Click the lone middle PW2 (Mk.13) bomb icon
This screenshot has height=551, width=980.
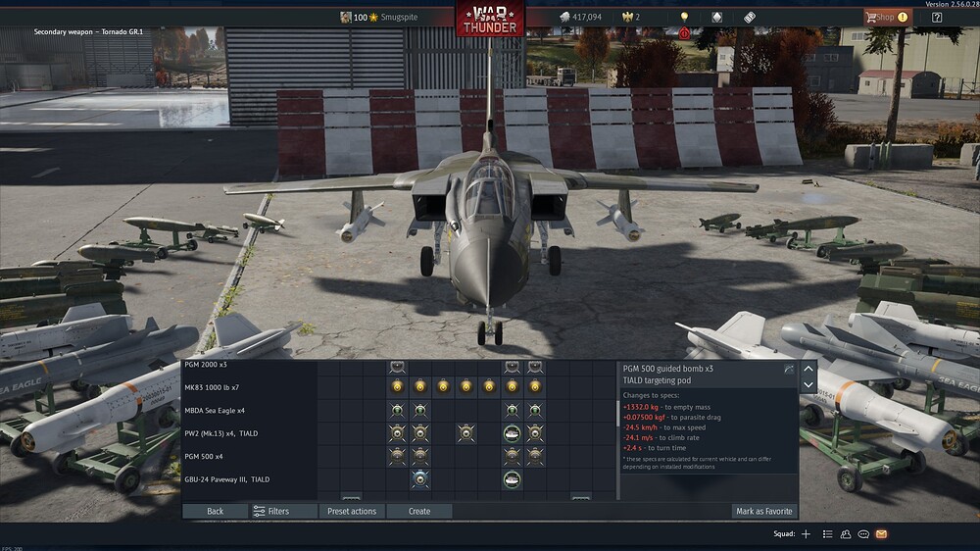point(466,433)
